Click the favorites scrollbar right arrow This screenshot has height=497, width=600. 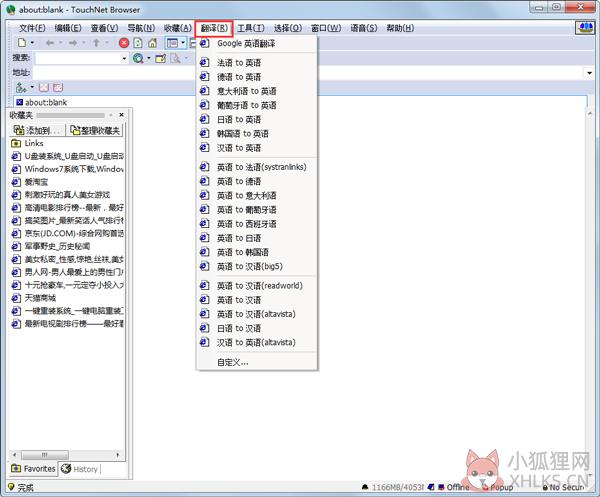[x=117, y=455]
